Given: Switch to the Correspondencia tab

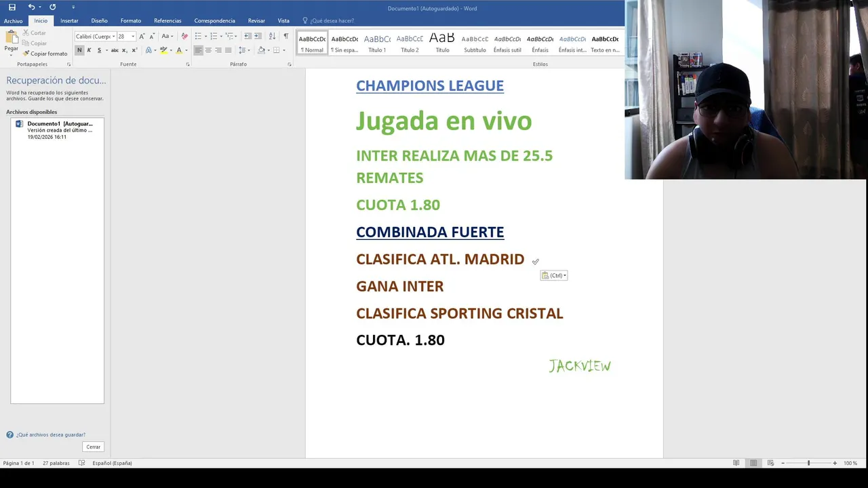Looking at the screenshot, I should (214, 21).
